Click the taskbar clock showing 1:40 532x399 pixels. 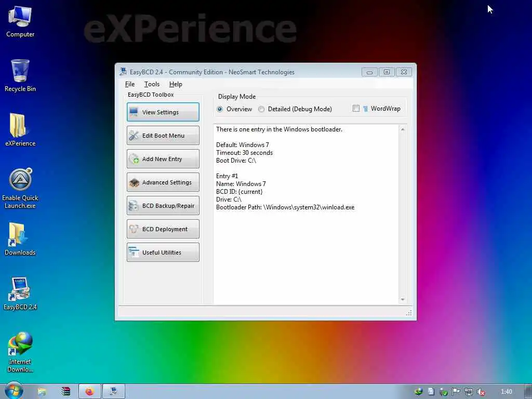pyautogui.click(x=506, y=392)
